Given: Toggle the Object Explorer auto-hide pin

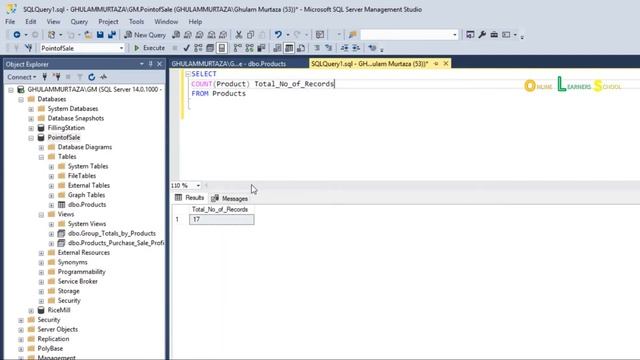Looking at the screenshot, I should coord(151,64).
